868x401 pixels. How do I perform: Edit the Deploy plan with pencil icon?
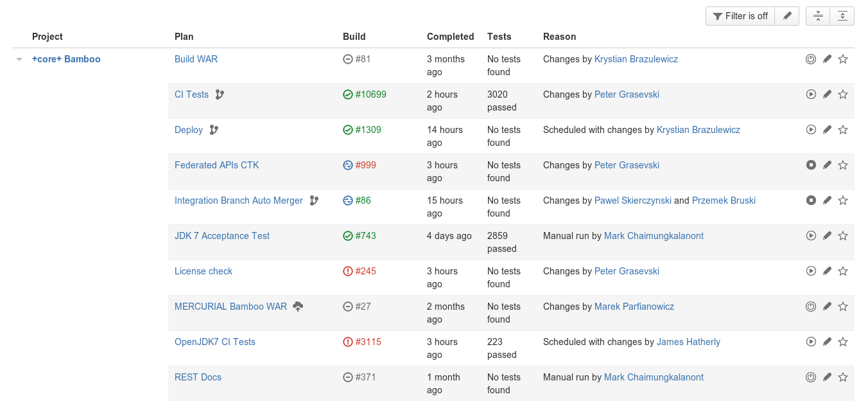(827, 130)
